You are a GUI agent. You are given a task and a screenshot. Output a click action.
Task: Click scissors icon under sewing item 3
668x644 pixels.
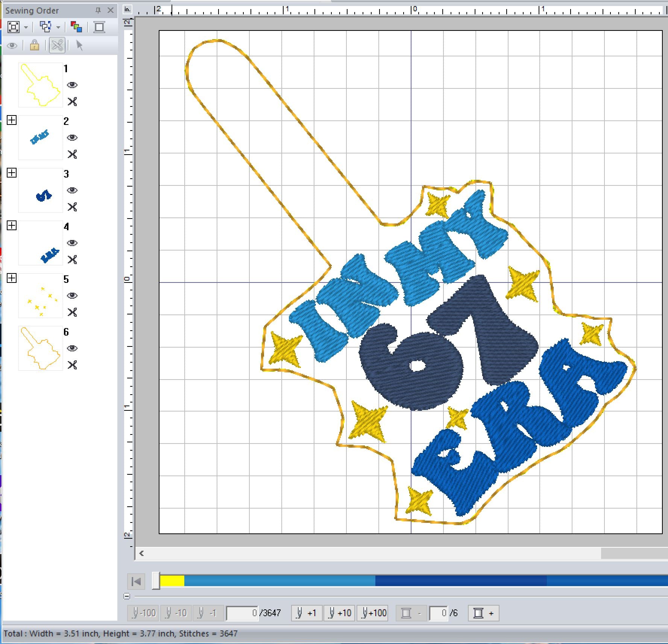click(72, 207)
